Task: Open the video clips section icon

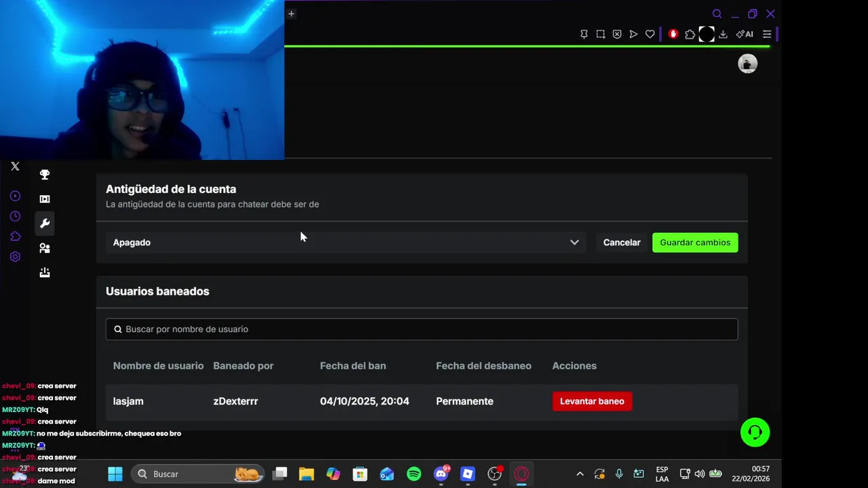Action: (45, 199)
